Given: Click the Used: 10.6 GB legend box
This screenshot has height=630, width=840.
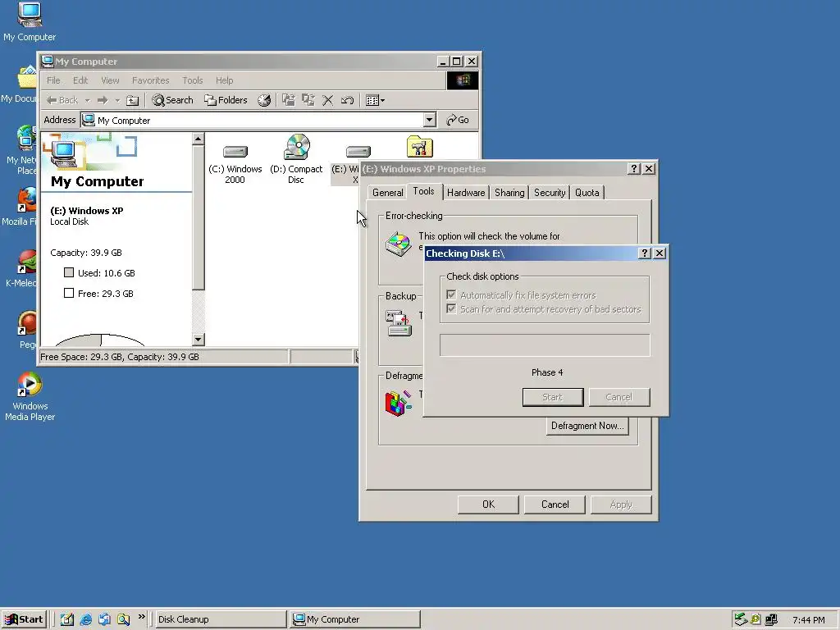Looking at the screenshot, I should click(69, 272).
